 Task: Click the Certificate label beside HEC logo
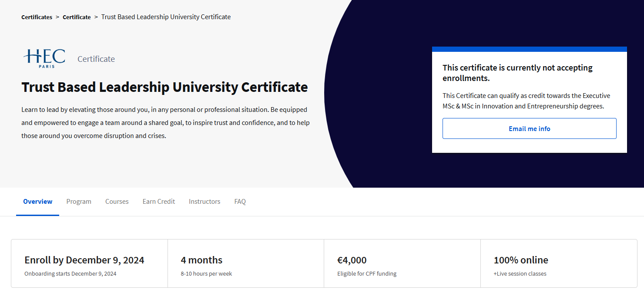click(x=96, y=59)
